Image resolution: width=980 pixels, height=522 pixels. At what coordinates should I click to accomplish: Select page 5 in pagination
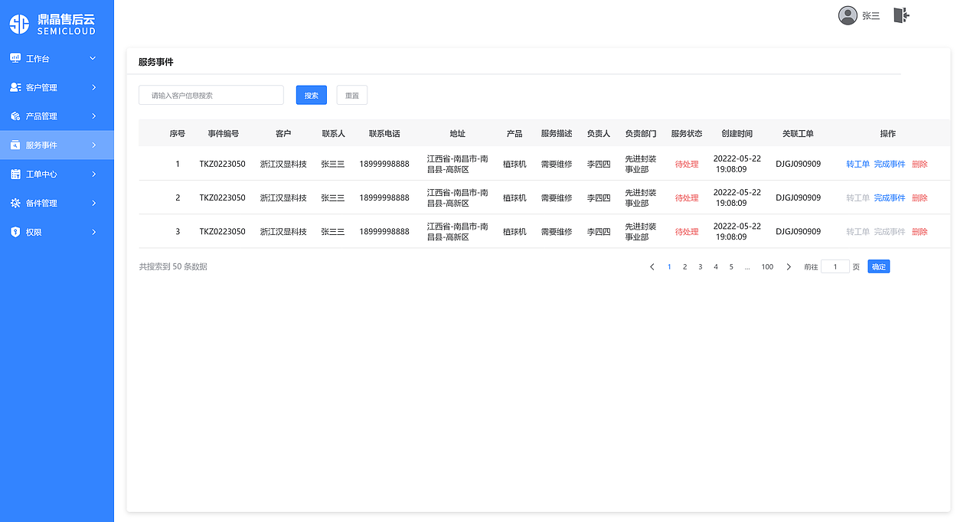point(731,267)
